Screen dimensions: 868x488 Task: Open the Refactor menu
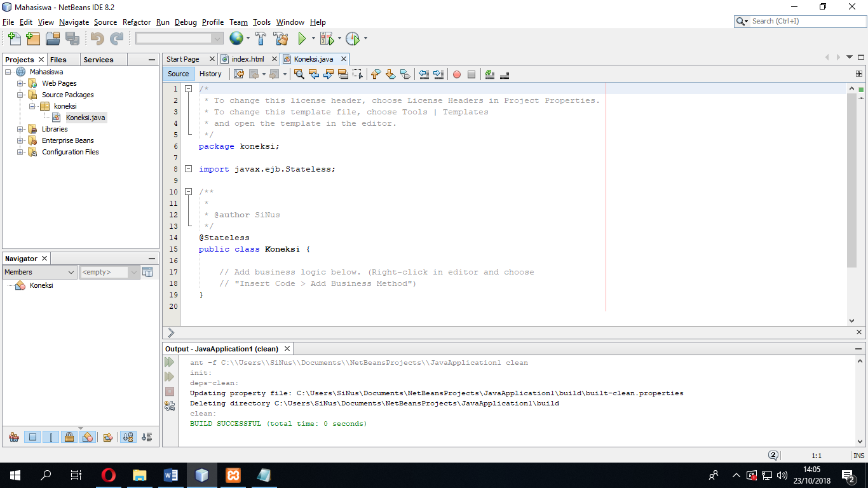pyautogui.click(x=136, y=22)
